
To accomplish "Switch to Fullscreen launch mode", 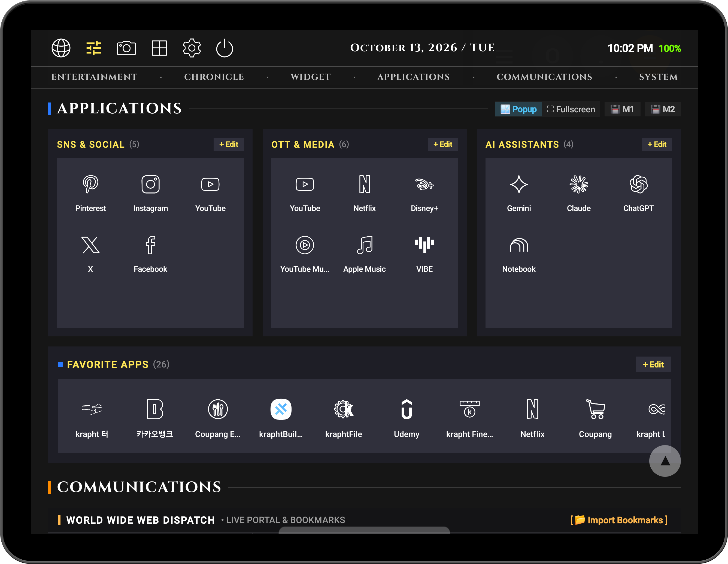I will click(x=571, y=109).
